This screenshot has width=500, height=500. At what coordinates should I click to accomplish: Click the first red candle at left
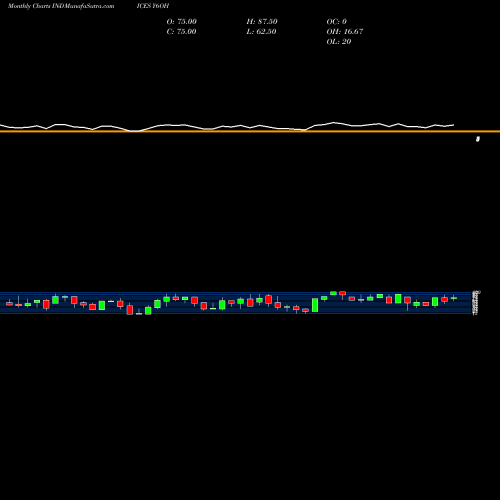[9, 303]
